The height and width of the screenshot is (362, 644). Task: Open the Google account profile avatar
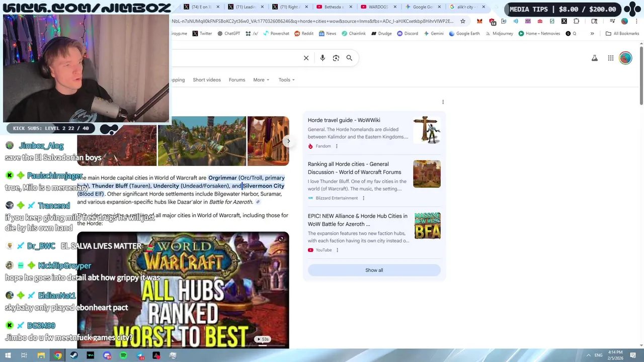625,58
